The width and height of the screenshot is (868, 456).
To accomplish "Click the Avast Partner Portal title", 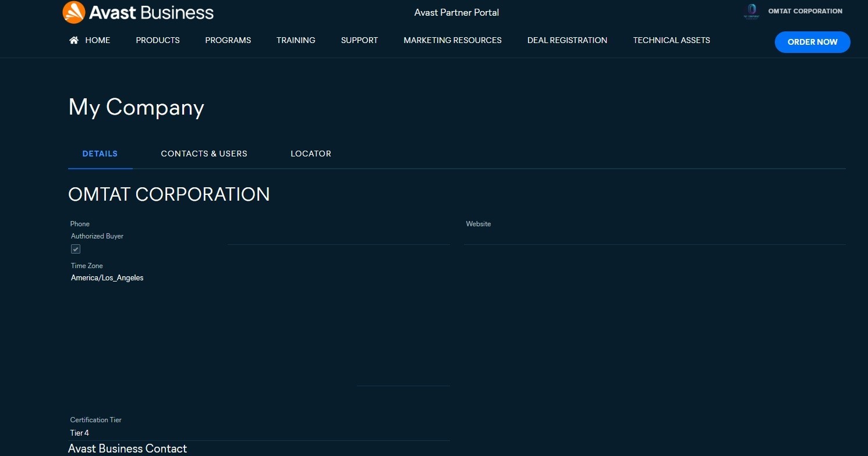I will [x=456, y=12].
